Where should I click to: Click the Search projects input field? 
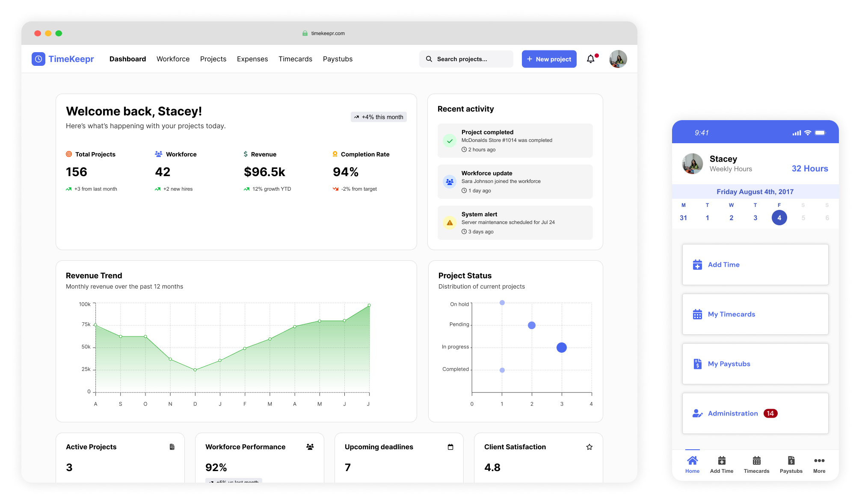(466, 59)
